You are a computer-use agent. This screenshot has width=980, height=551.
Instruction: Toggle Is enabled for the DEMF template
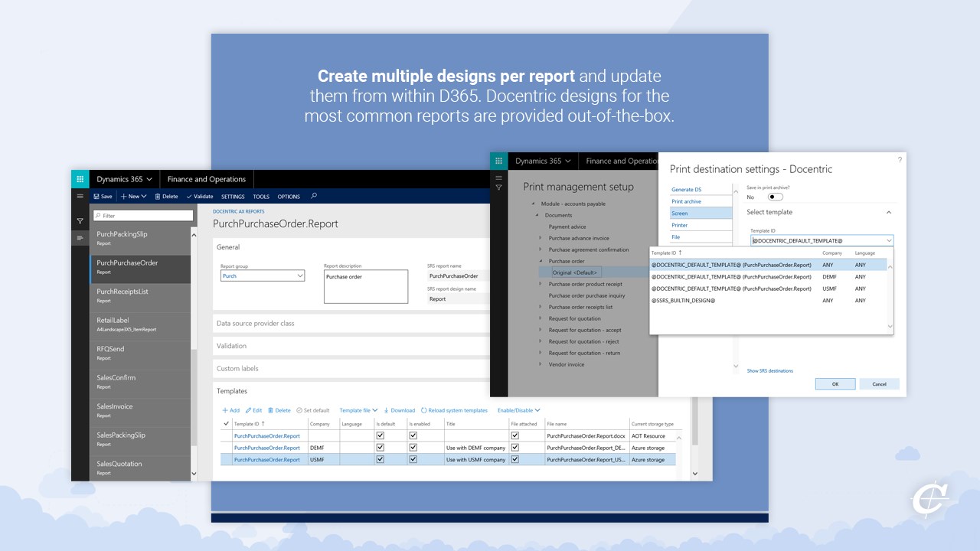coord(413,448)
